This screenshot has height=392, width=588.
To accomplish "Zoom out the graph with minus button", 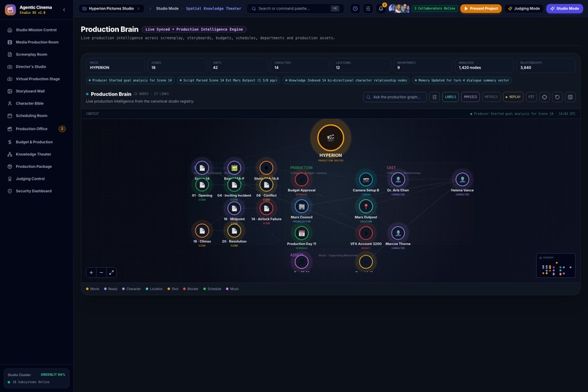I will click(x=101, y=273).
